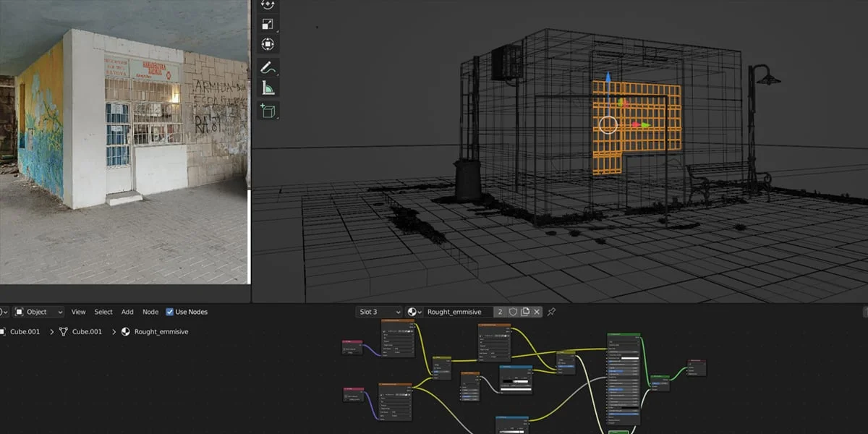Pin the current material with the pin icon

pyautogui.click(x=552, y=312)
